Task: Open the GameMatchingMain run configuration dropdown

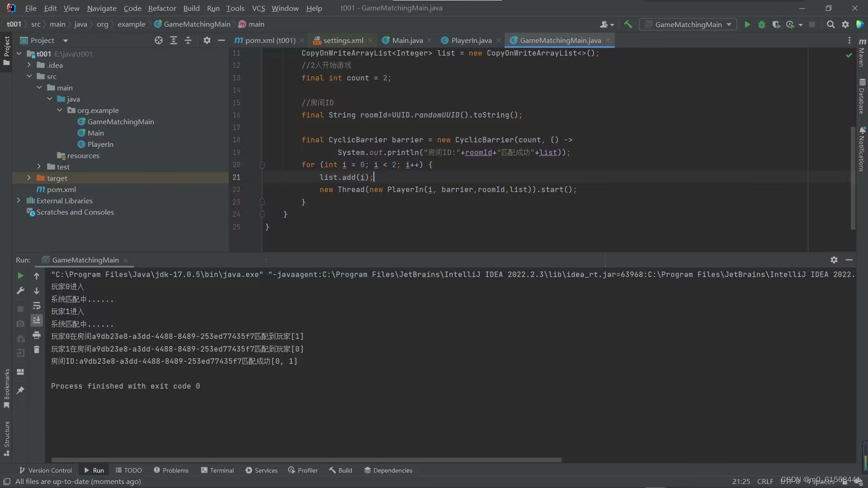Action: (x=688, y=24)
